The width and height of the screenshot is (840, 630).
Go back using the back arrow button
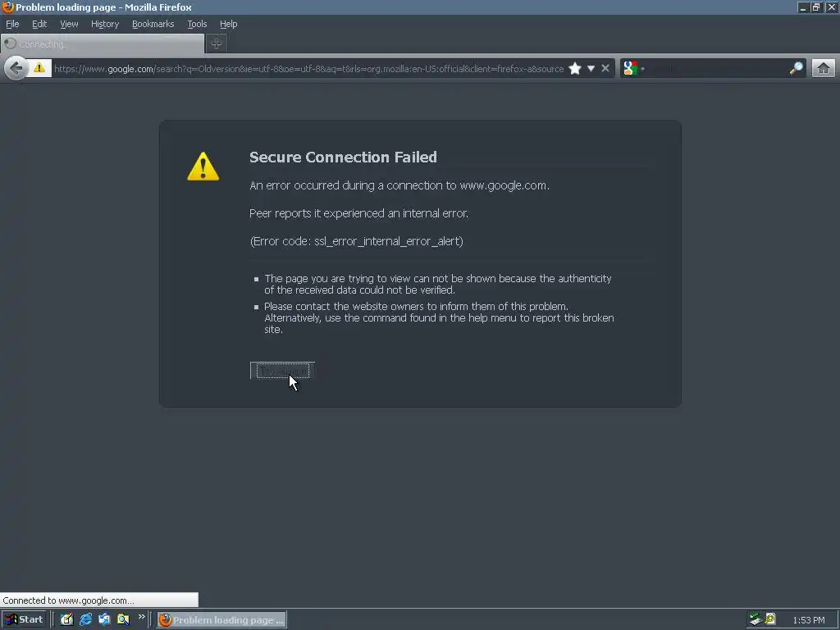coord(16,68)
